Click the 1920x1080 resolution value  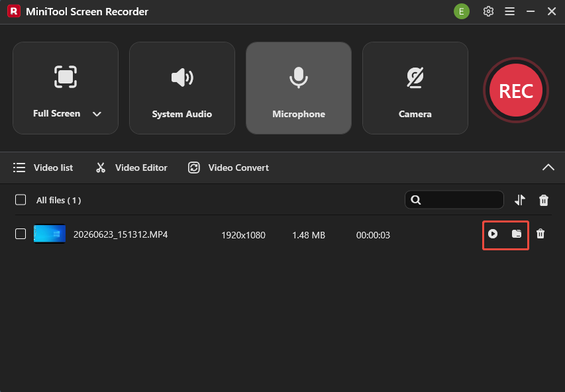point(243,235)
